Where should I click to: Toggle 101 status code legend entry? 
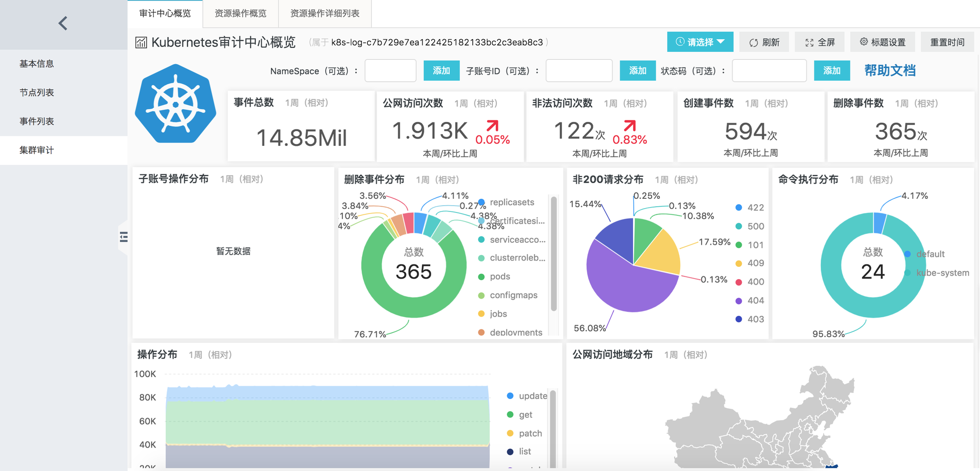click(750, 245)
